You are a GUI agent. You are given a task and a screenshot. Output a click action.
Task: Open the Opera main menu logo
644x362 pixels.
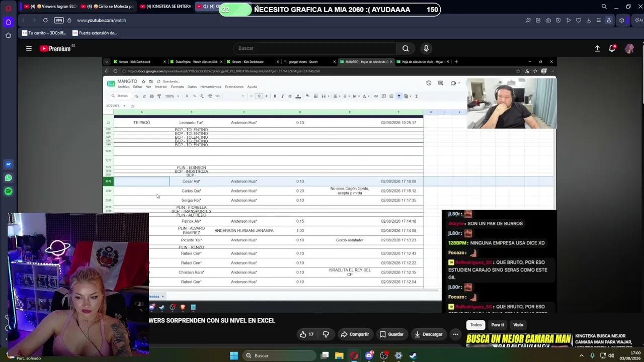click(8, 9)
